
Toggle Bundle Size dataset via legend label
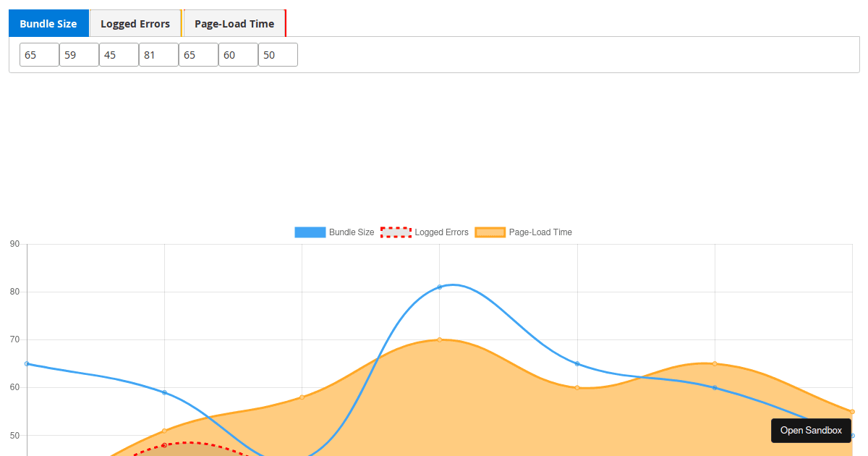352,232
